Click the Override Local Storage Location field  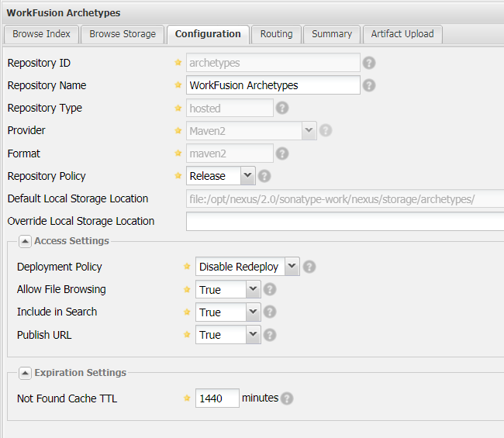tap(345, 221)
